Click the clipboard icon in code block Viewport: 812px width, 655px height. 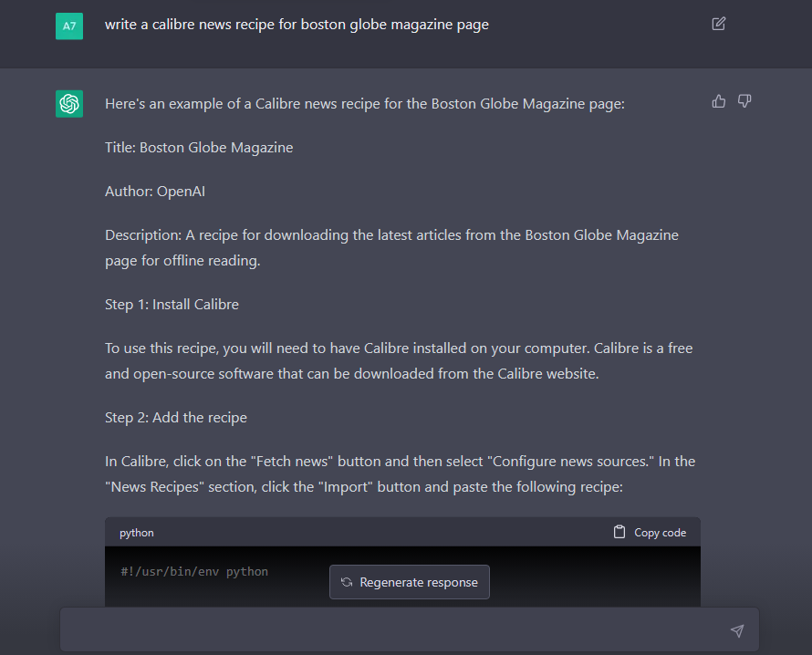[x=619, y=532]
